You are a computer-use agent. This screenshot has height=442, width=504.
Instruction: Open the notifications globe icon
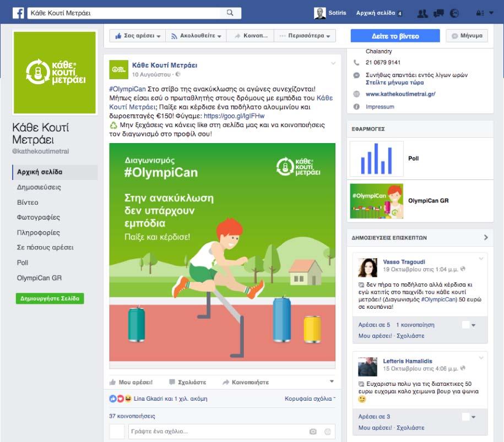454,13
